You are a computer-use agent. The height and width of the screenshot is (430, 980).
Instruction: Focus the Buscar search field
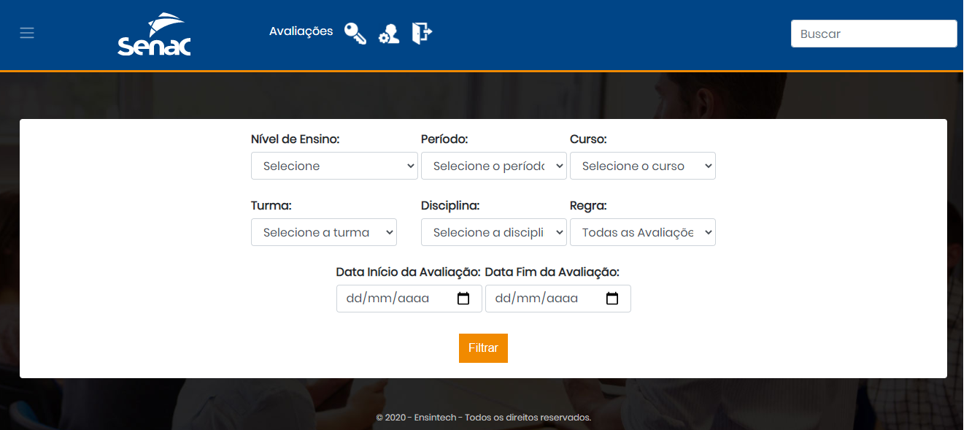(x=873, y=34)
